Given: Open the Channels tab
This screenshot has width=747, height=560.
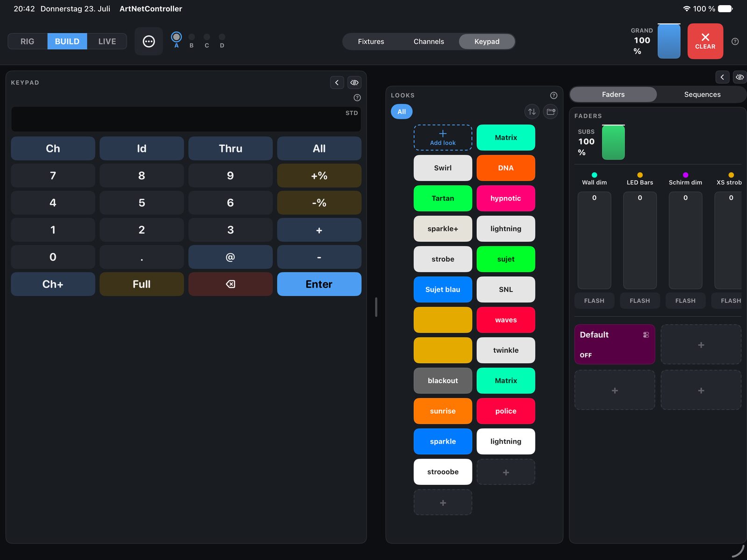Looking at the screenshot, I should click(x=429, y=42).
